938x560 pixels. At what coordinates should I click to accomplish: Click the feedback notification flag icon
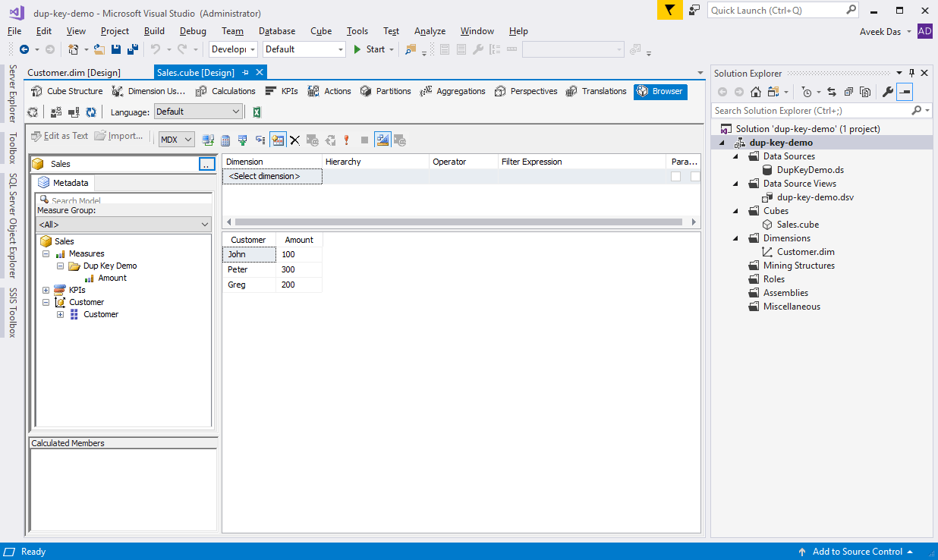pyautogui.click(x=669, y=10)
